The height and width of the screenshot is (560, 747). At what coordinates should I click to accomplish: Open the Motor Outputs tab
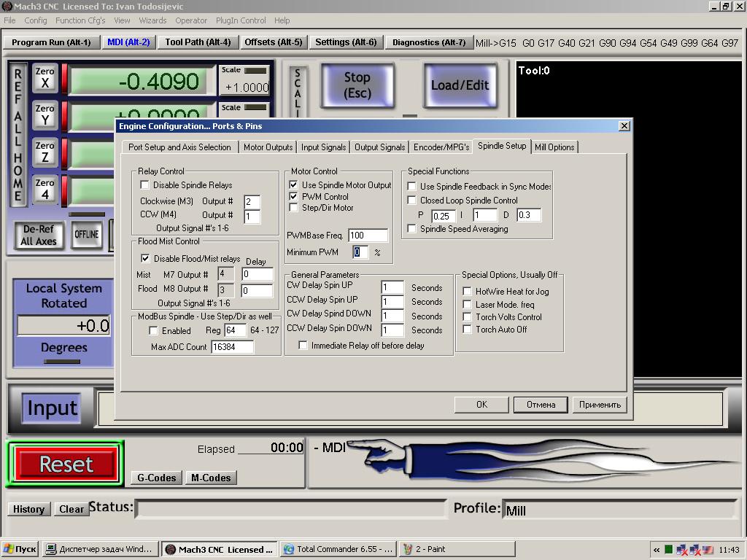(268, 147)
